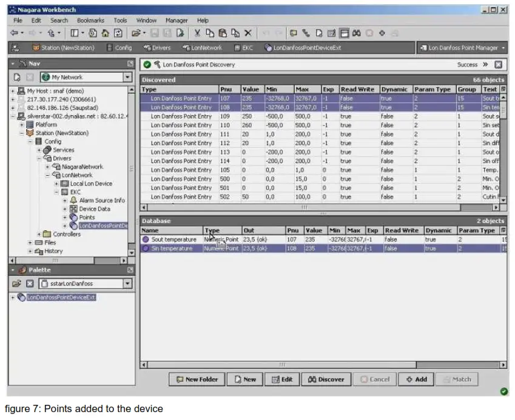
Task: Switch to the LonNetwork breadcrumb tab
Action: point(203,48)
